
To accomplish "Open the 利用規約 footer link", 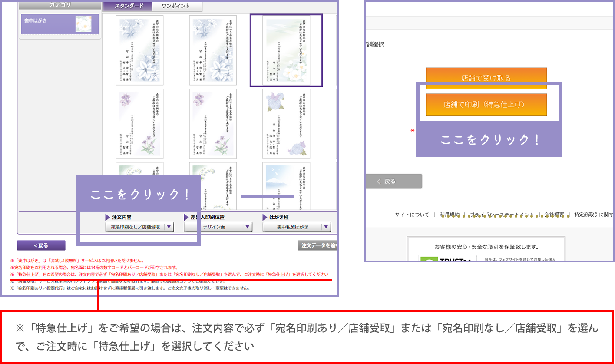I will [450, 215].
